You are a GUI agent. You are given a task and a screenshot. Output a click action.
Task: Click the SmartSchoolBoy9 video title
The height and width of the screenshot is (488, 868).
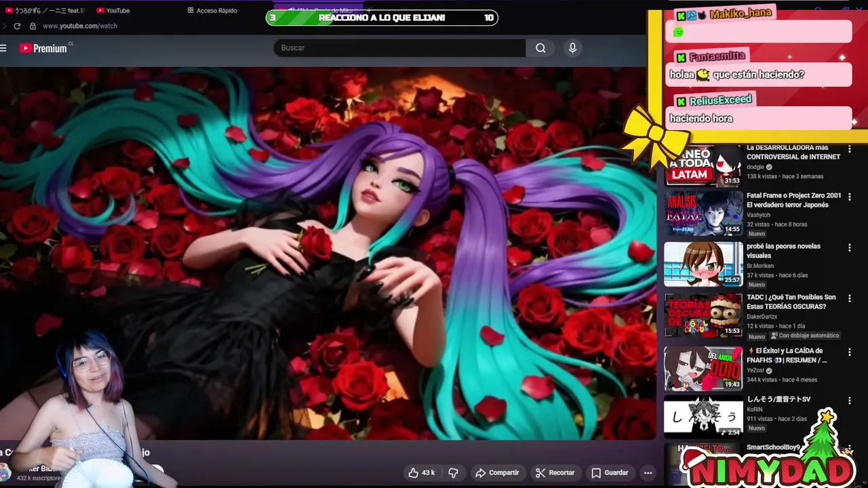click(773, 447)
